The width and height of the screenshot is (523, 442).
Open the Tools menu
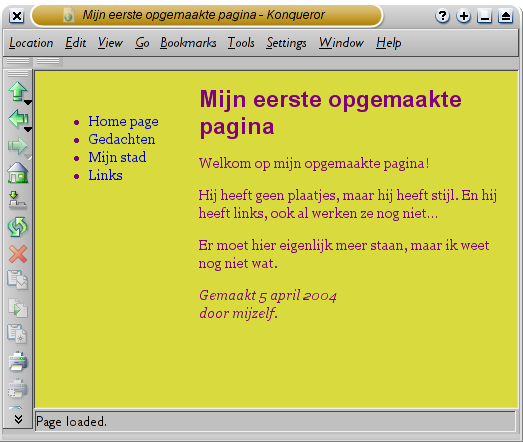click(241, 43)
